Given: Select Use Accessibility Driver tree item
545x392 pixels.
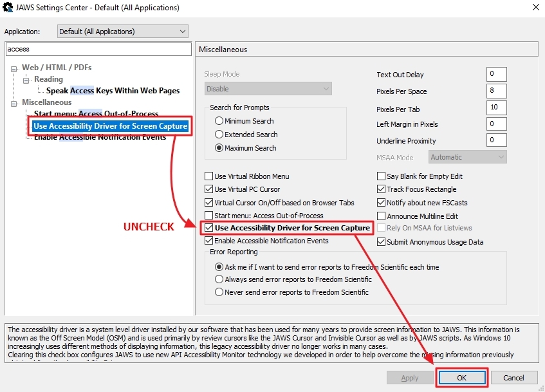Looking at the screenshot, I should (x=110, y=126).
